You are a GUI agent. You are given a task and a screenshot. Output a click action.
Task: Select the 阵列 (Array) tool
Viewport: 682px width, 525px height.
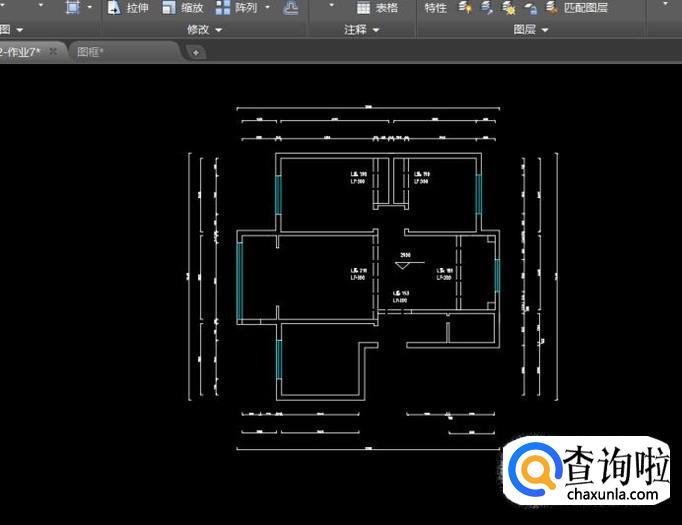(237, 8)
